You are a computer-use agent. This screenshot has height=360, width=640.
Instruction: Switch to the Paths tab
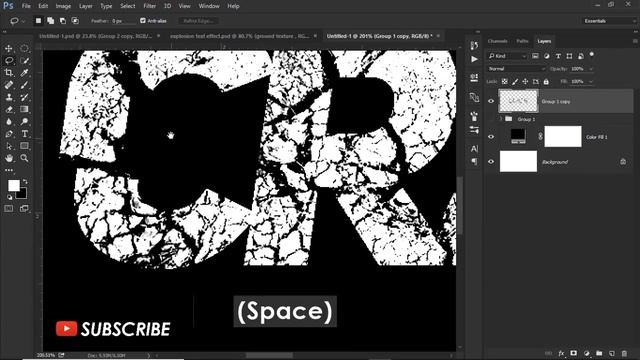(x=522, y=41)
